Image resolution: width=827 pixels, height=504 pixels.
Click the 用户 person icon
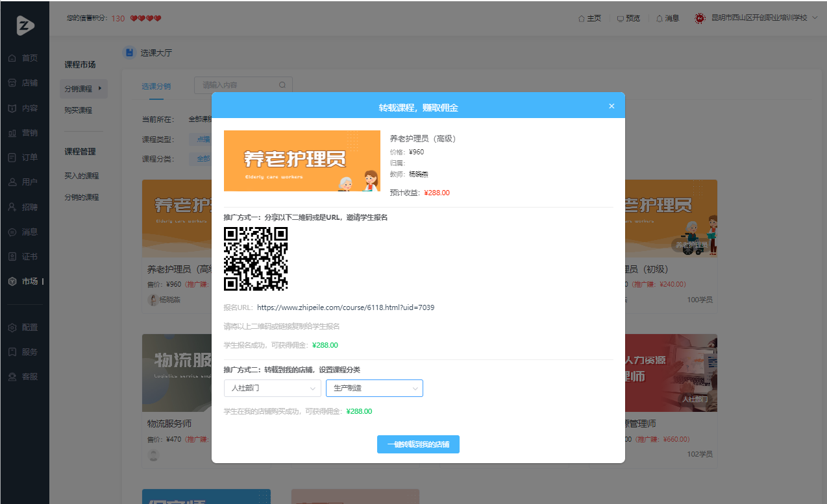coord(12,182)
